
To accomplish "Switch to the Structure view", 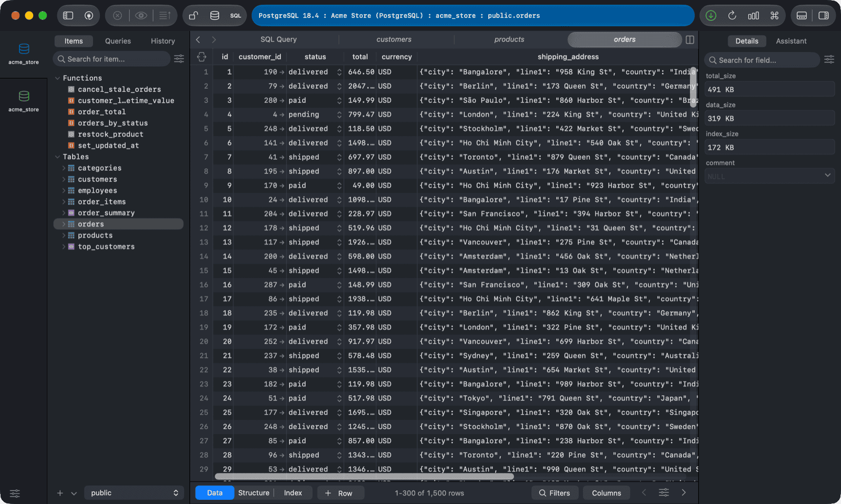I will 254,493.
